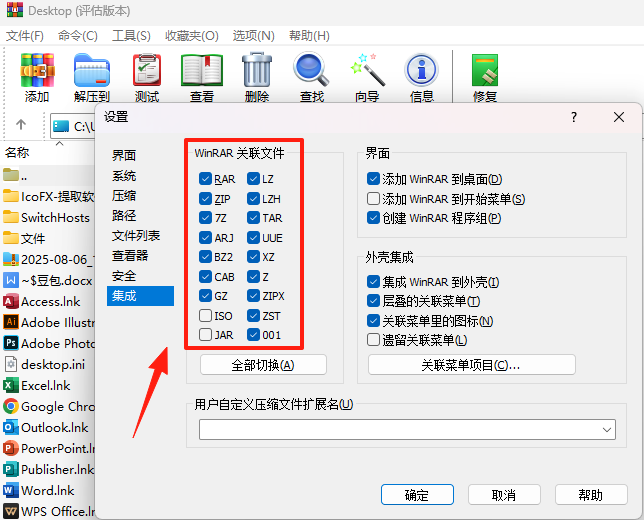The width and height of the screenshot is (644, 520).
Task: Confirm settings with 确定 button
Action: click(x=417, y=495)
